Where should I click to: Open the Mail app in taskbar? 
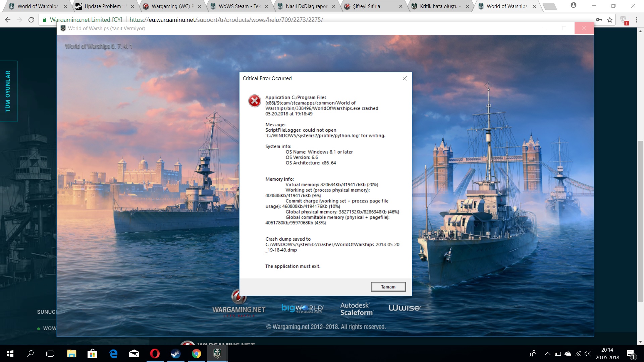point(134,354)
